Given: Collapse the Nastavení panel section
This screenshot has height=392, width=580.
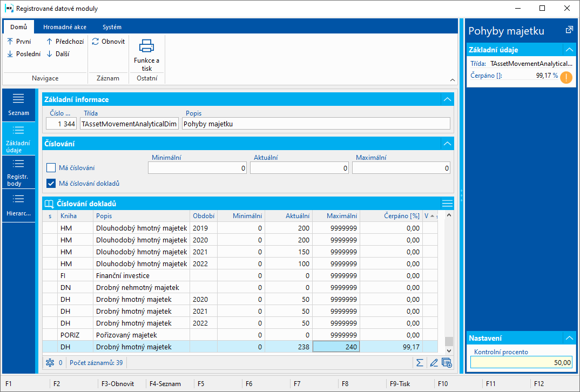Looking at the screenshot, I should pos(569,338).
